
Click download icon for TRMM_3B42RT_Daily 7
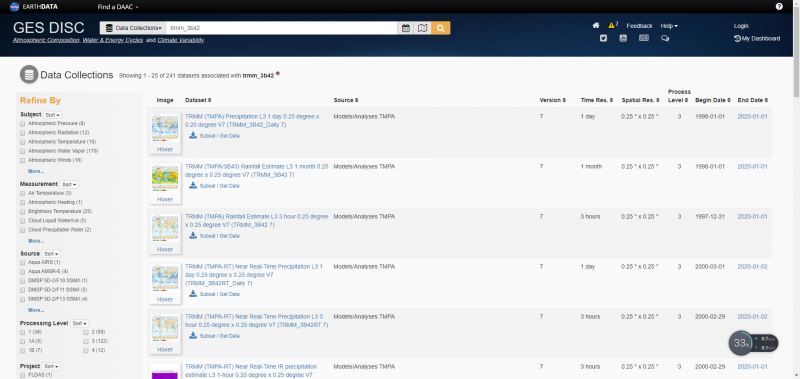(x=193, y=293)
